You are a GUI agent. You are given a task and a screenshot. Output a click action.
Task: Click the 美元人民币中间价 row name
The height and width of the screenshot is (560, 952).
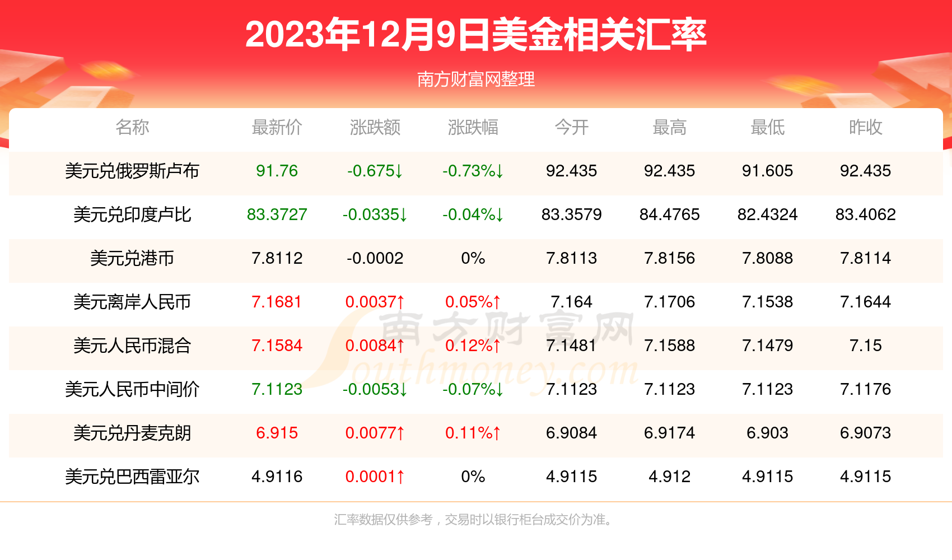pos(132,389)
